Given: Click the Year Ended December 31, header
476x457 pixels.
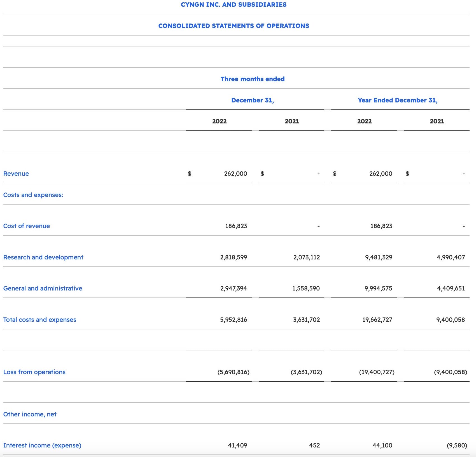Looking at the screenshot, I should tap(398, 100).
